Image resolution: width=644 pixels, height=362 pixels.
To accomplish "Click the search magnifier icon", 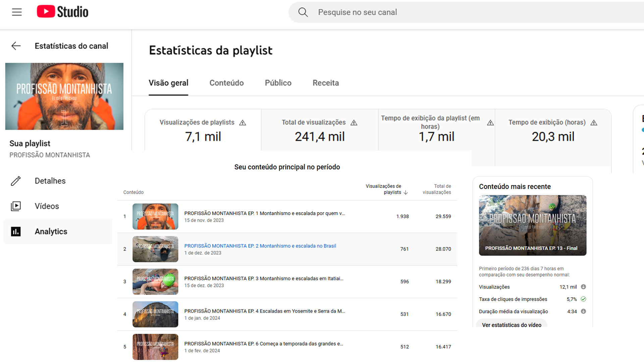I will click(303, 12).
